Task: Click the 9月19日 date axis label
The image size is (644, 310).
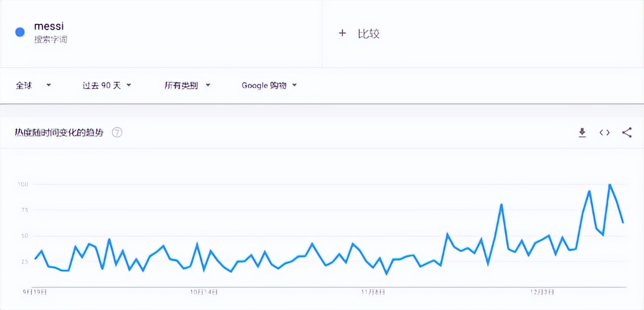Action: point(35,291)
